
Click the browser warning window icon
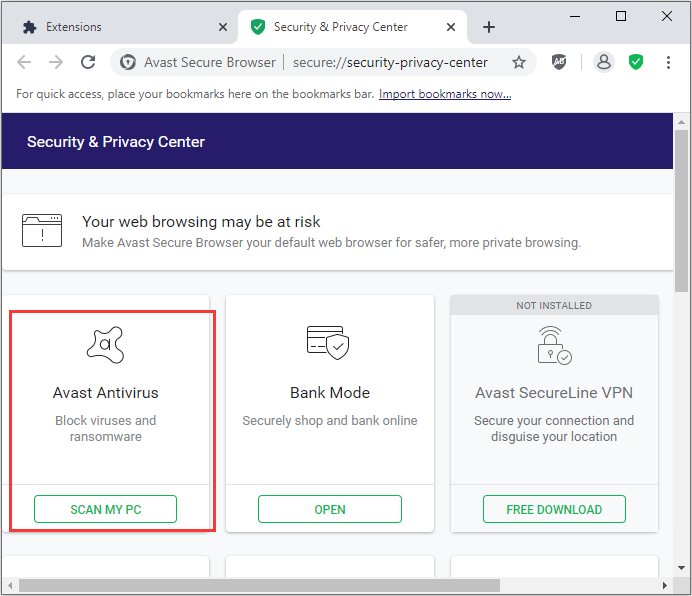point(42,230)
